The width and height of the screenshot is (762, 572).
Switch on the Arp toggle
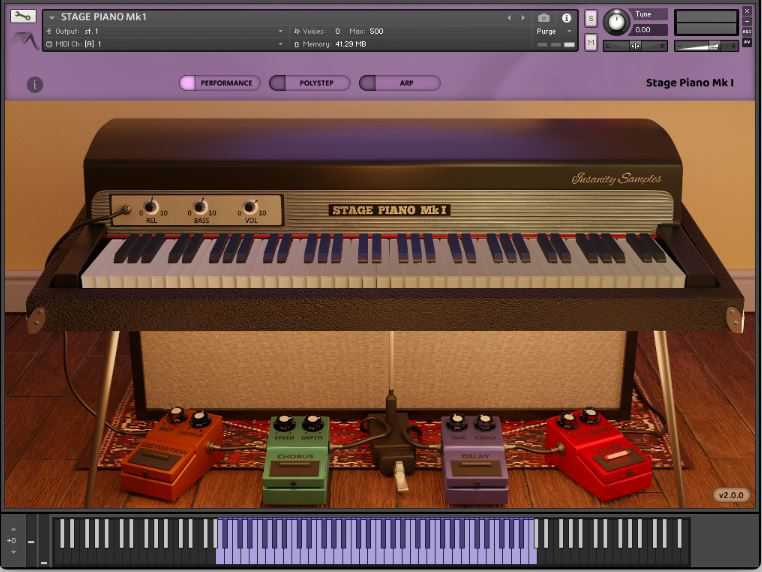368,83
